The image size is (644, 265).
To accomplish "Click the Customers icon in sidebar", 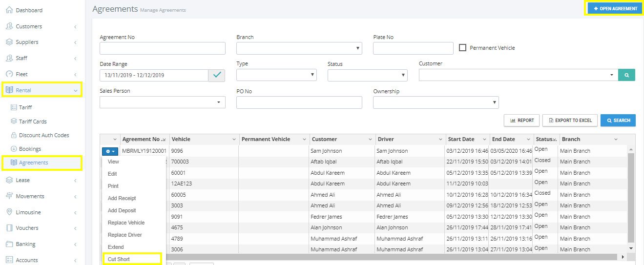I will (9, 26).
